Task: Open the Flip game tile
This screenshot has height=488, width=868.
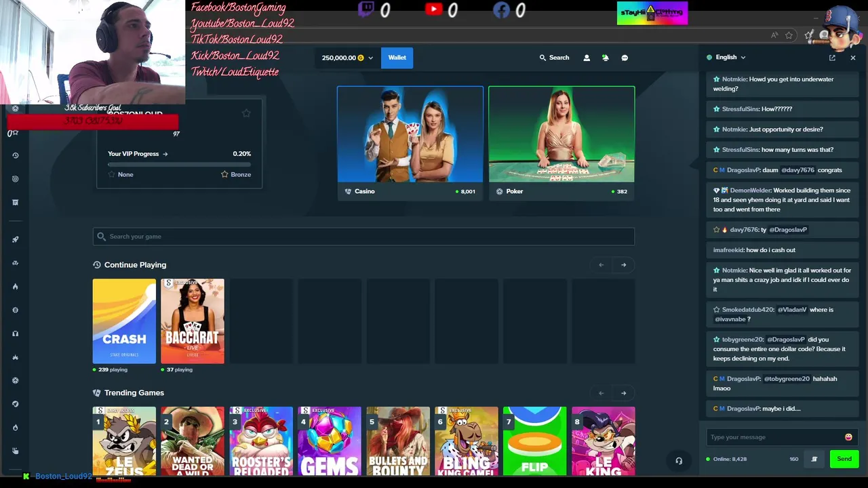Action: (x=535, y=441)
